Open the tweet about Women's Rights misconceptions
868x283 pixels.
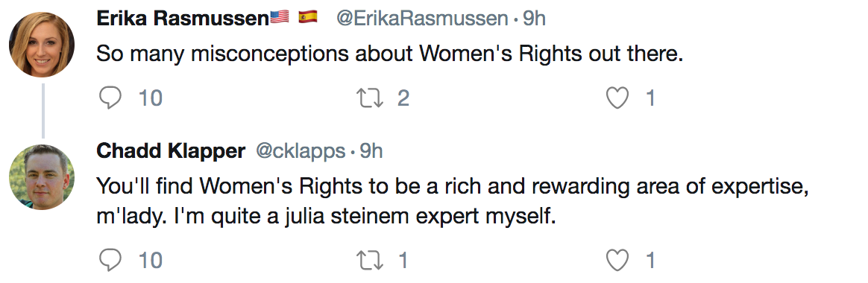pos(390,54)
